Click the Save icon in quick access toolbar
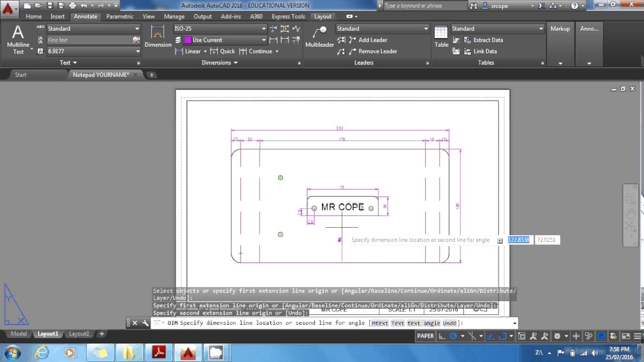This screenshot has width=644, height=362. 49,6
